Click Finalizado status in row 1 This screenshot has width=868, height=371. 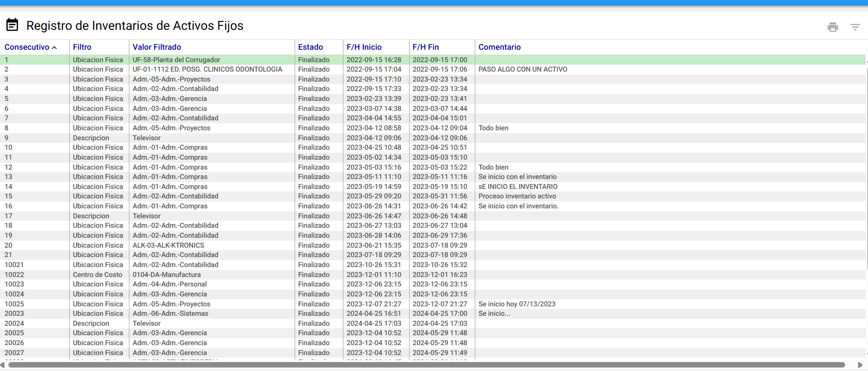[x=314, y=60]
